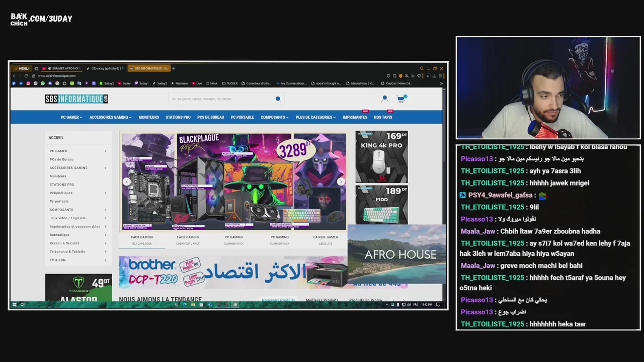
Task: Open the MinuteInbox bookmark
Action: pos(361,83)
